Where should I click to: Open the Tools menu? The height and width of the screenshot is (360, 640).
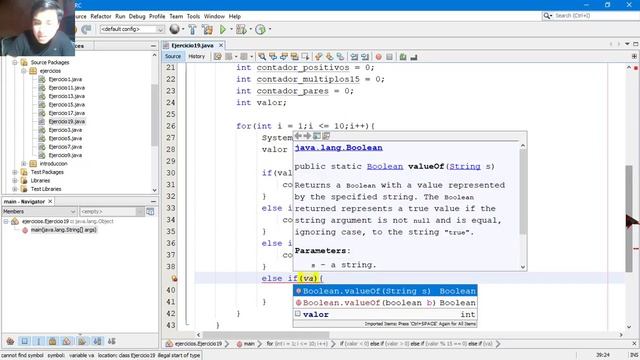click(193, 16)
